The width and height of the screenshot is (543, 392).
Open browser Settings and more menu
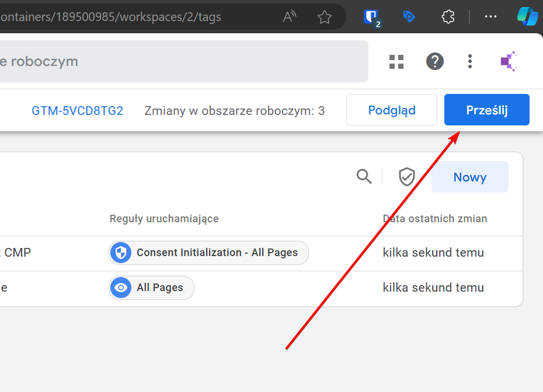(x=490, y=16)
